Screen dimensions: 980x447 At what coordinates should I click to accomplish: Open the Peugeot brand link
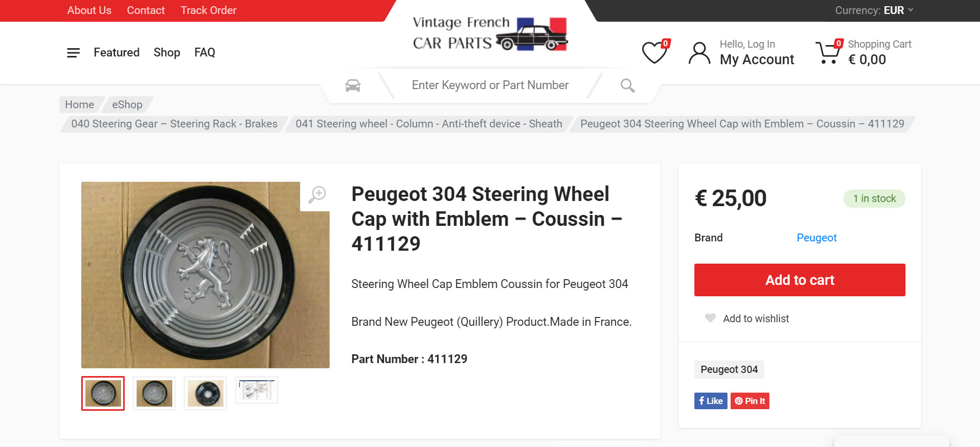click(816, 238)
